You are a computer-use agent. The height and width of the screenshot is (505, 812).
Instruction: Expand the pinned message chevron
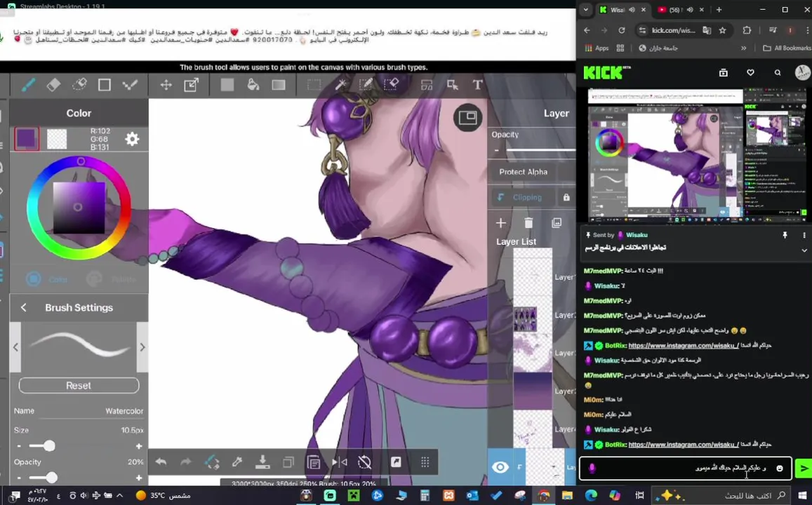(804, 250)
